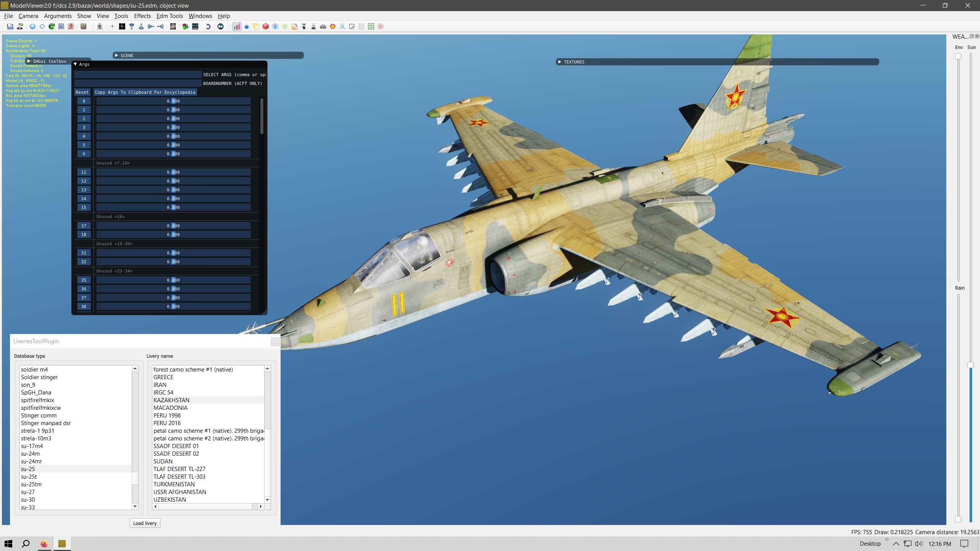Image resolution: width=980 pixels, height=551 pixels.
Task: Click the red running figure icon
Action: pos(71,26)
